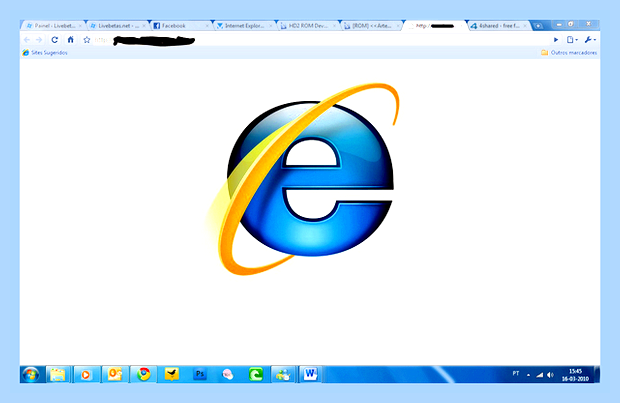
Task: Open Windows Explorer from the taskbar
Action: coord(58,374)
